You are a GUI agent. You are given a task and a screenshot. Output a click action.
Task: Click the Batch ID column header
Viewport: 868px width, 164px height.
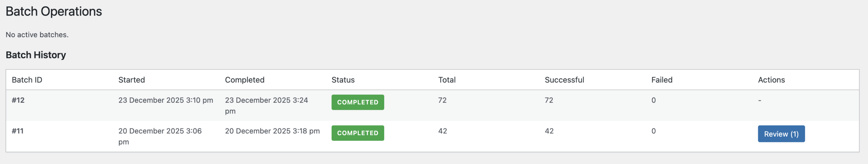point(27,80)
